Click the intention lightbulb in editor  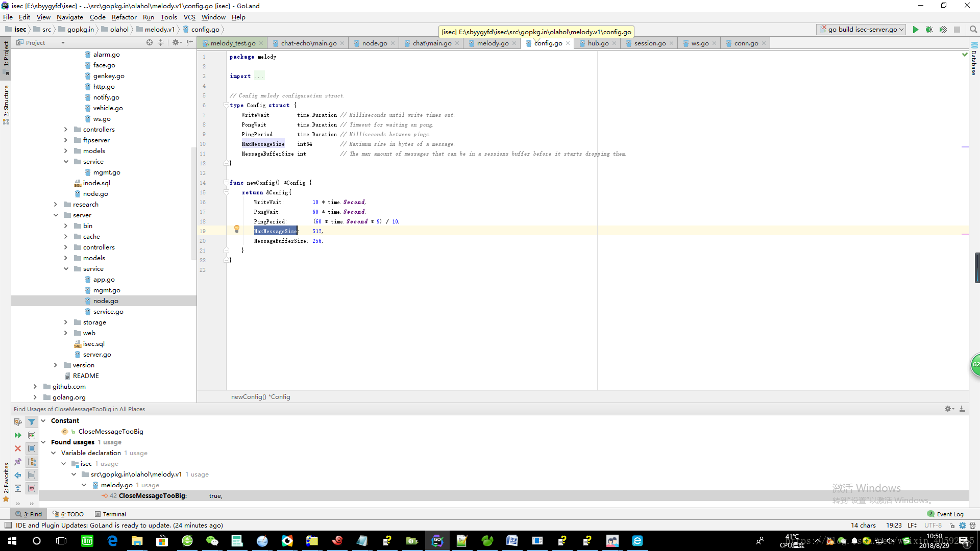[x=236, y=229]
